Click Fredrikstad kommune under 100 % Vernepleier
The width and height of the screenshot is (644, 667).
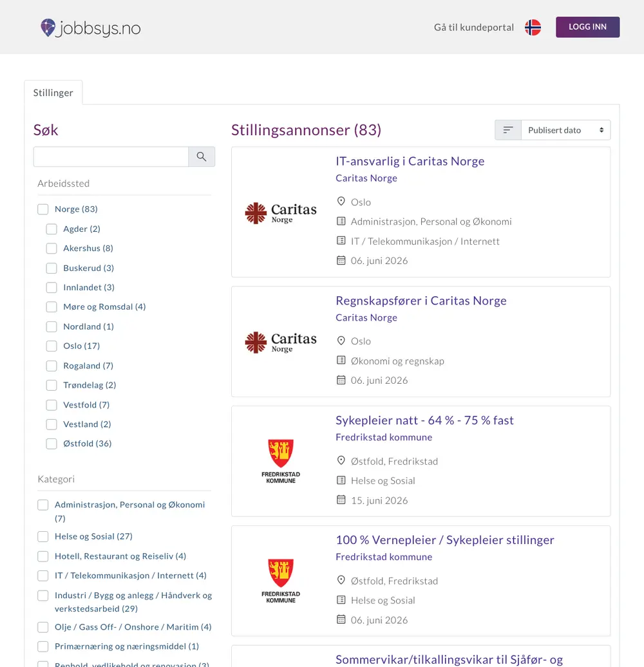(x=384, y=556)
